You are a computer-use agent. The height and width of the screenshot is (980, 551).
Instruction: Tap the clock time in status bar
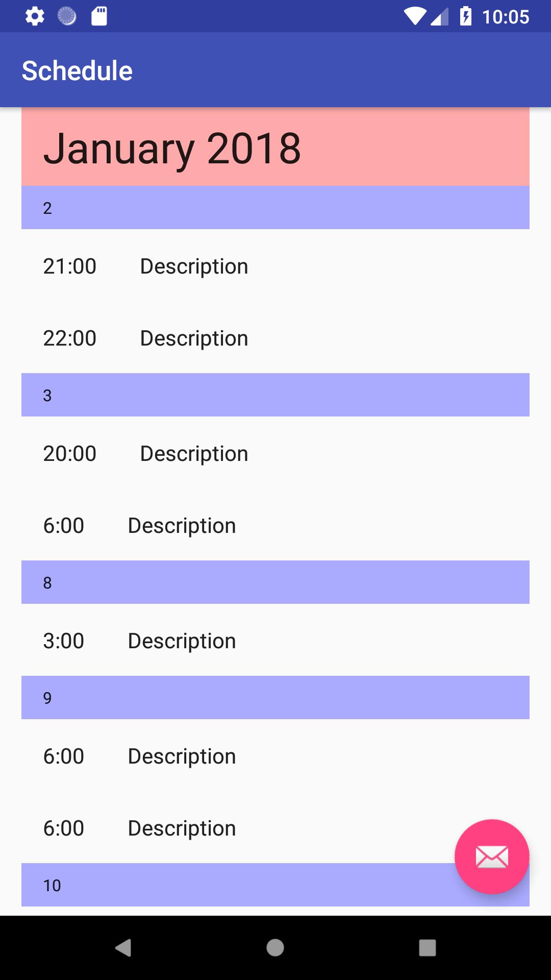(505, 17)
